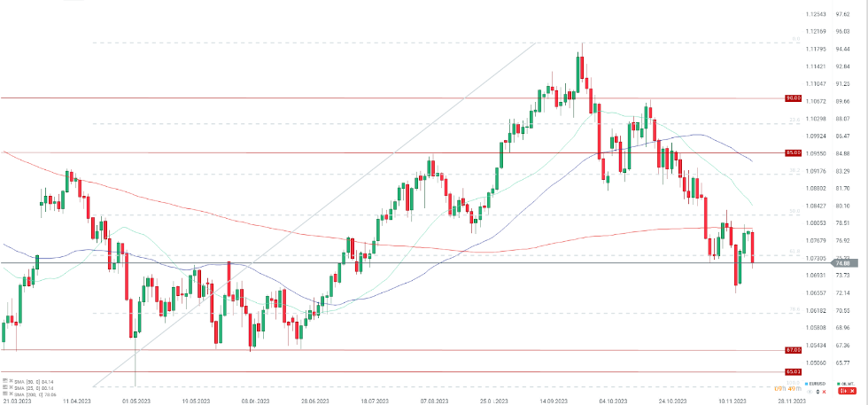Click the orange candle countdown timer
This screenshot has width=868, height=405.
(787, 389)
